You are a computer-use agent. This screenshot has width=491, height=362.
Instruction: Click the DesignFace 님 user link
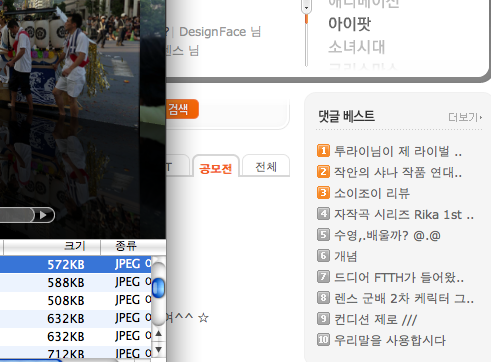pyautogui.click(x=220, y=32)
